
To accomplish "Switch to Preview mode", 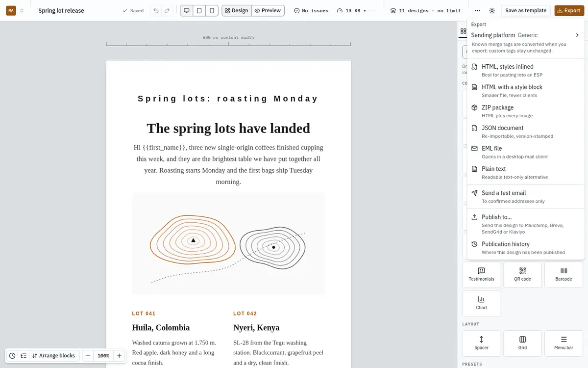I will 268,10.
